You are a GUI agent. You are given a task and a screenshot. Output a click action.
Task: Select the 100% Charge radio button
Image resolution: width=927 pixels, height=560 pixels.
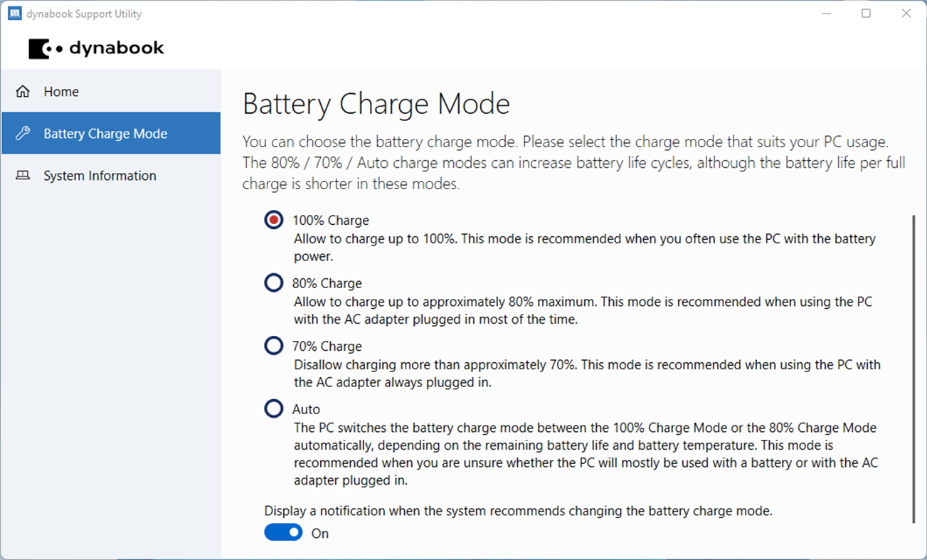pos(274,220)
